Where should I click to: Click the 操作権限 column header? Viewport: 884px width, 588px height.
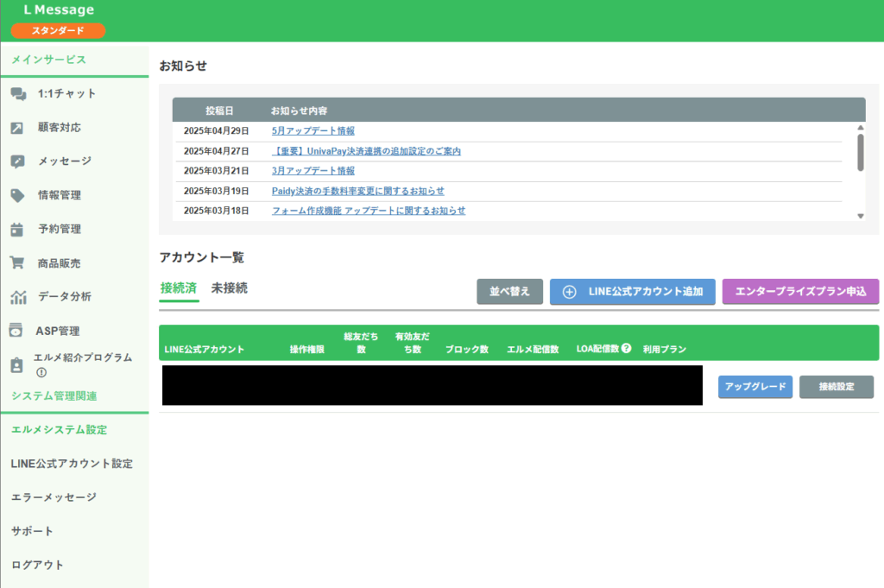point(307,349)
